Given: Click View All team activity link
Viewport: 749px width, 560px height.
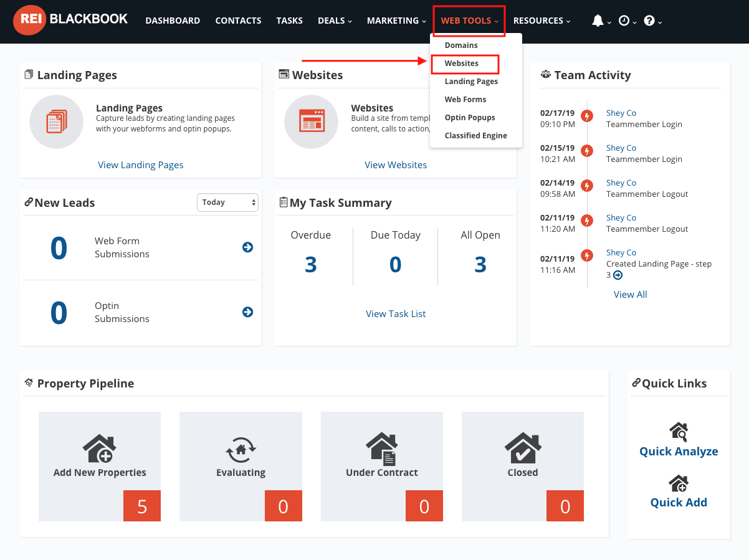Looking at the screenshot, I should 631,295.
